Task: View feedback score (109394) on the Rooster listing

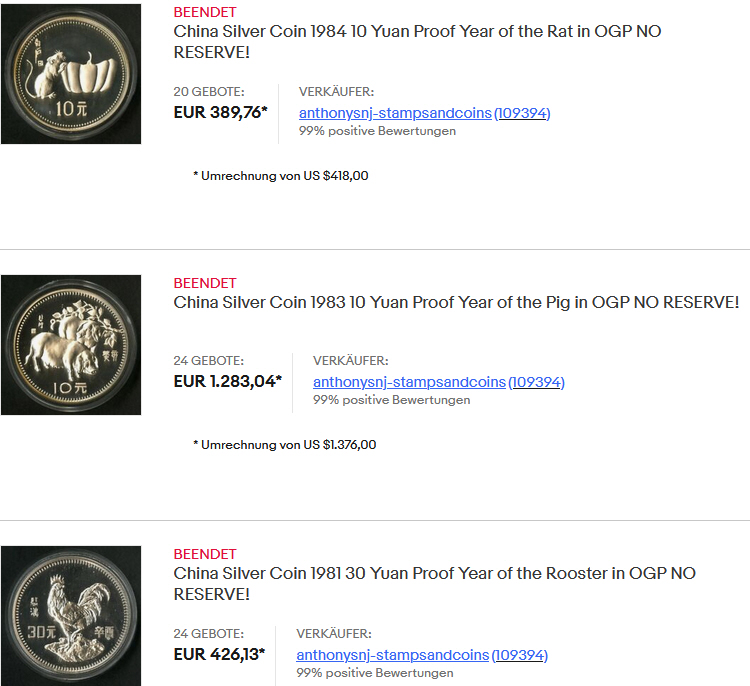Action: coord(520,655)
